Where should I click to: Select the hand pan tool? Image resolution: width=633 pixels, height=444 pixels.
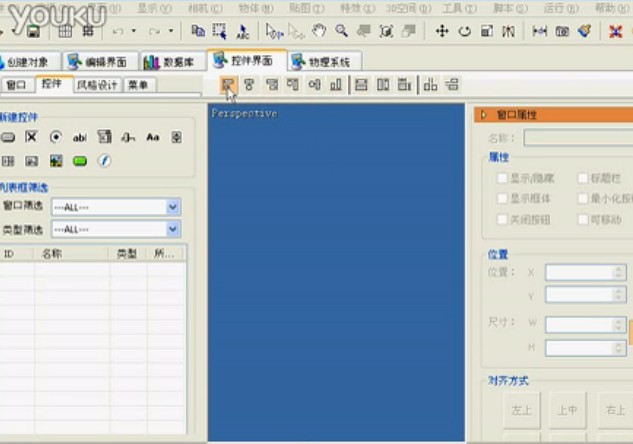pyautogui.click(x=319, y=31)
